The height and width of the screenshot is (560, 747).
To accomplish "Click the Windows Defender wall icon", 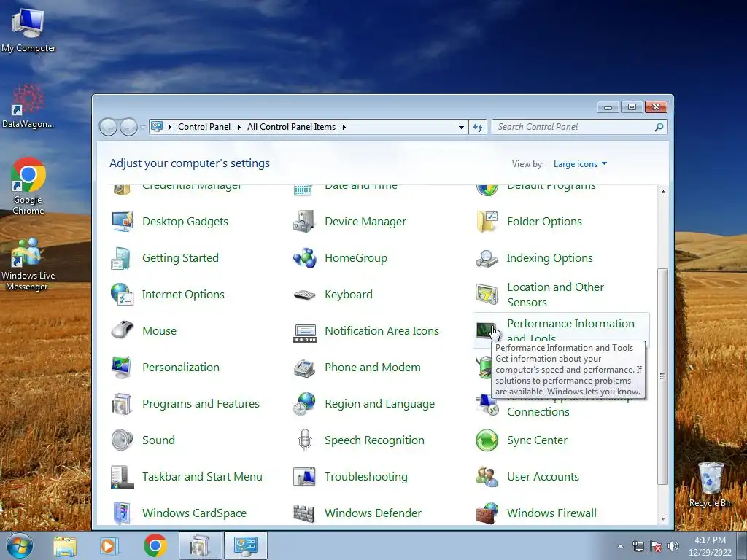I will [x=304, y=513].
